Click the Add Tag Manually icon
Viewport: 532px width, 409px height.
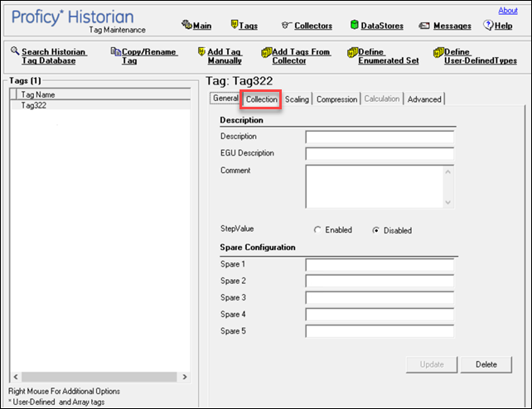click(x=201, y=51)
